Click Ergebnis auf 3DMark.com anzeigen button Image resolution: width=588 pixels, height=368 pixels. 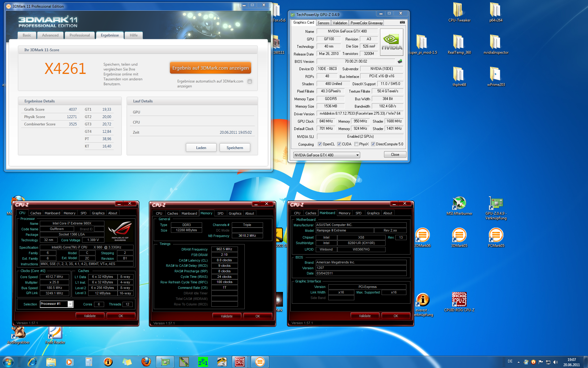point(210,68)
